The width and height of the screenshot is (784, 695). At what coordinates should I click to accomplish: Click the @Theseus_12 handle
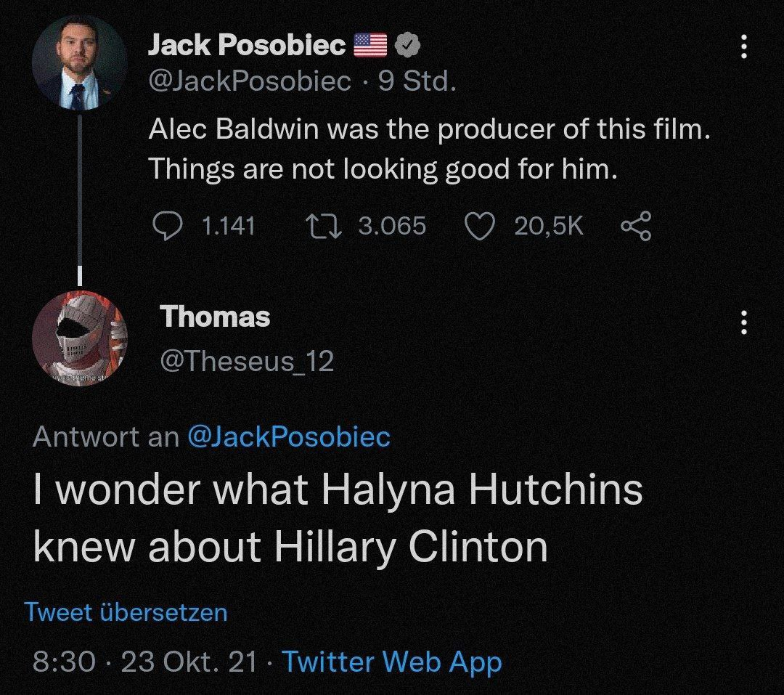(x=247, y=360)
